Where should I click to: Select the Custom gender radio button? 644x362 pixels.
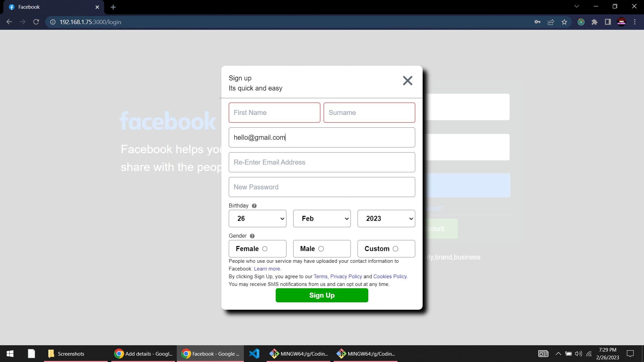click(x=395, y=249)
